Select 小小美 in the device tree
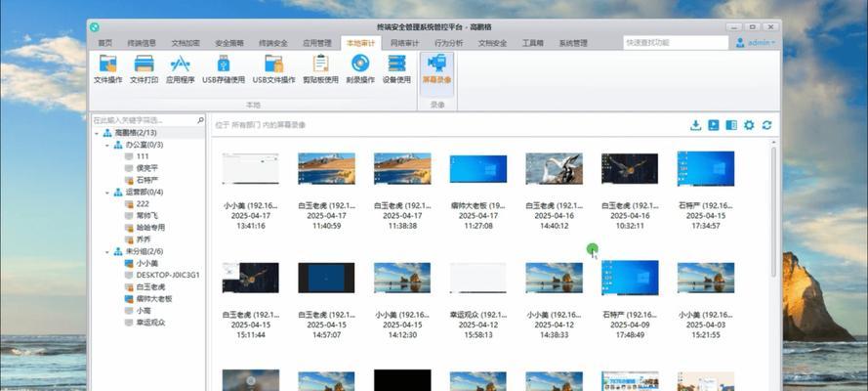The width and height of the screenshot is (868, 391). click(146, 263)
